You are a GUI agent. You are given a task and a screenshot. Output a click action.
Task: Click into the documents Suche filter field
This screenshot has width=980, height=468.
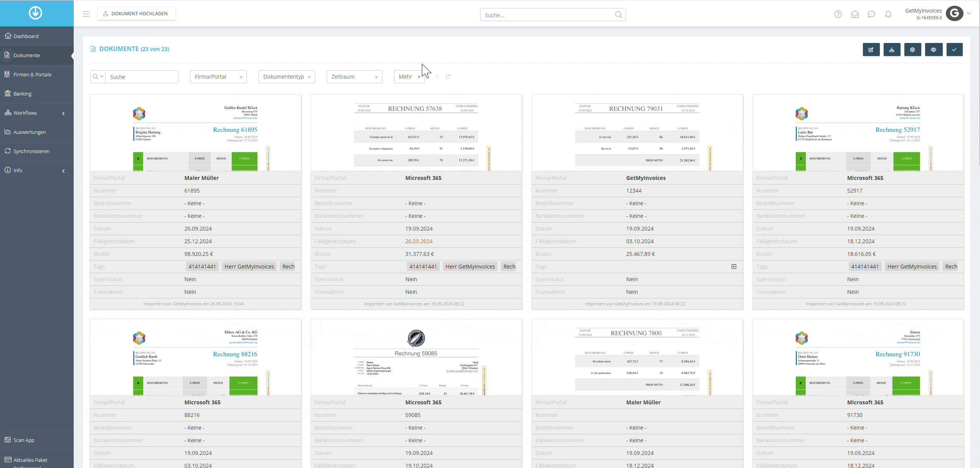click(142, 77)
